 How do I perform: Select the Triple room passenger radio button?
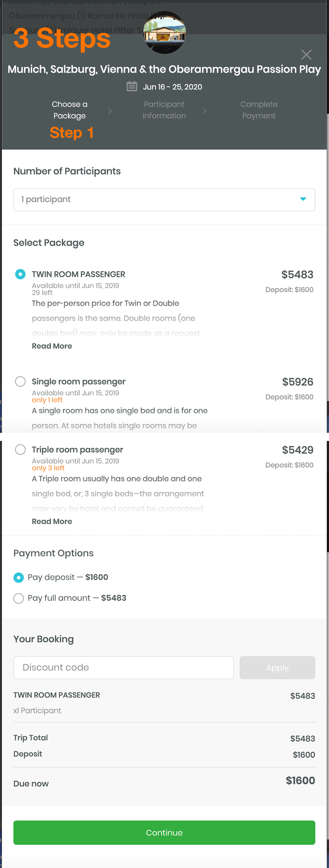click(20, 449)
